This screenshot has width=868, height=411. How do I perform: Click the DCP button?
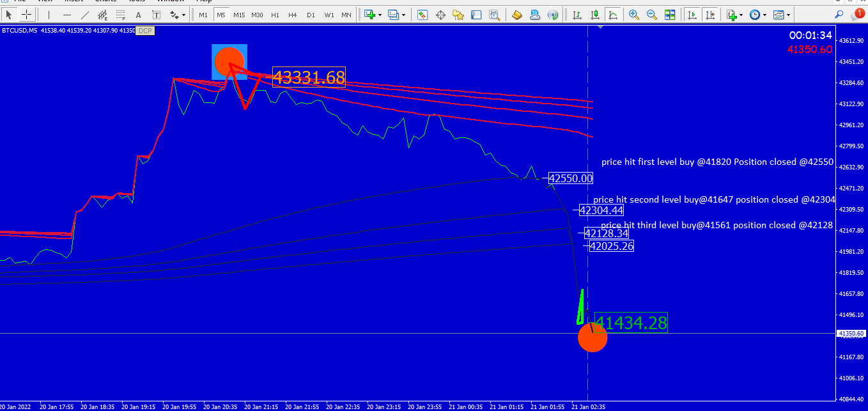144,30
